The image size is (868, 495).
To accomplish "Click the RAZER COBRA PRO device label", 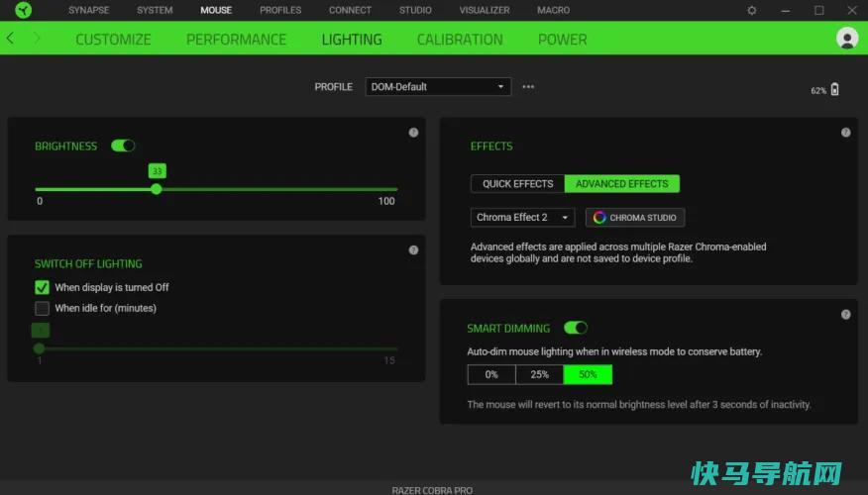I will [x=432, y=490].
